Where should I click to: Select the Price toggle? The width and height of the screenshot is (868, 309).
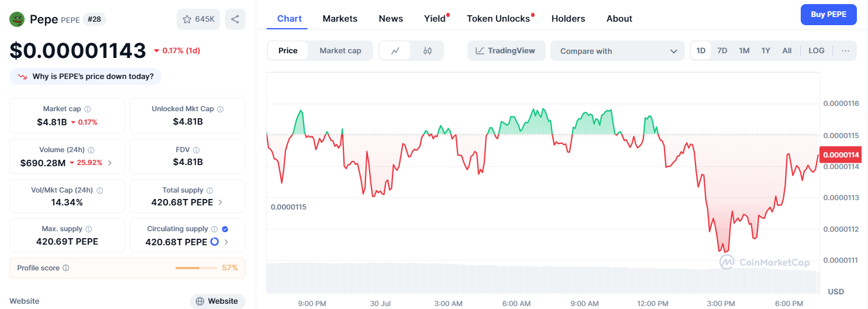point(288,51)
